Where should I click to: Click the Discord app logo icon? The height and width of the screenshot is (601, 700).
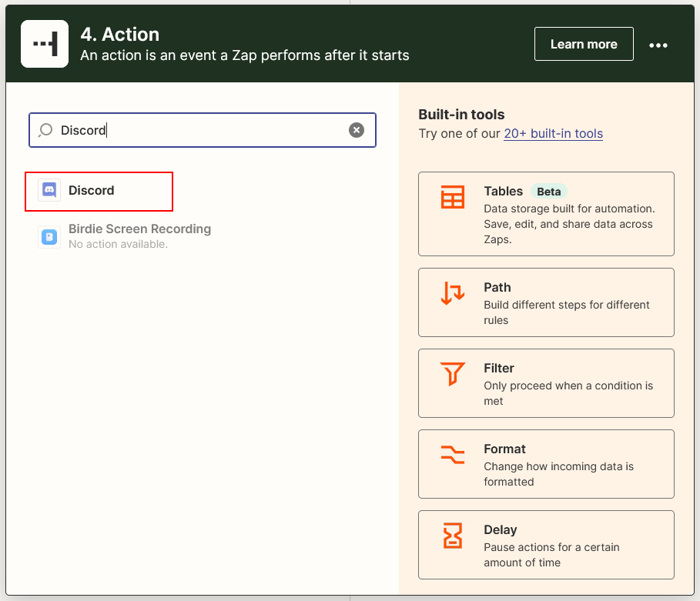pos(49,190)
